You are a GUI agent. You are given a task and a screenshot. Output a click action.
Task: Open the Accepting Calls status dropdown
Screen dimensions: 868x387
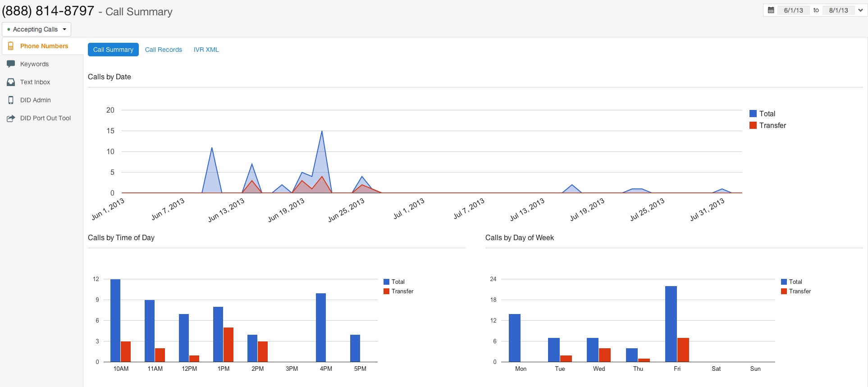pos(37,29)
